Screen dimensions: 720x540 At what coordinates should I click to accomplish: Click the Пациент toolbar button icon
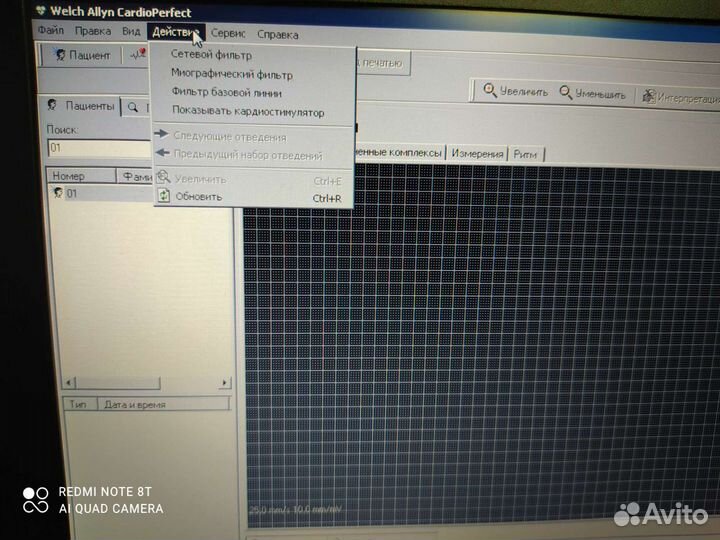pos(60,56)
